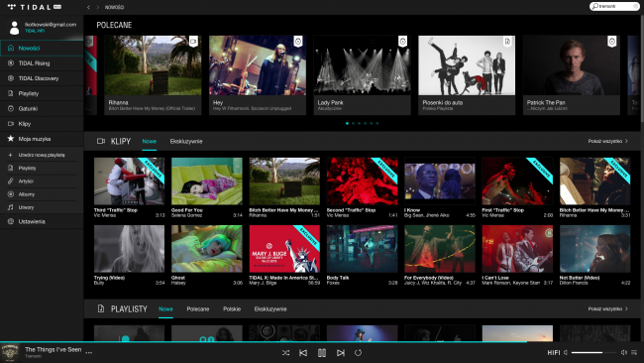644x363 pixels.
Task: Seek on the teal playback progress bar
Action: pyautogui.click(x=322, y=341)
